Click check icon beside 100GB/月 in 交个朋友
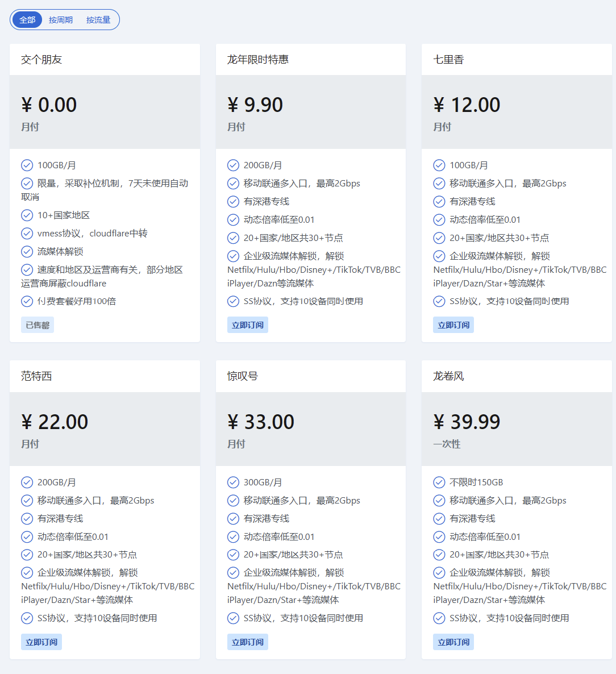 click(x=27, y=165)
